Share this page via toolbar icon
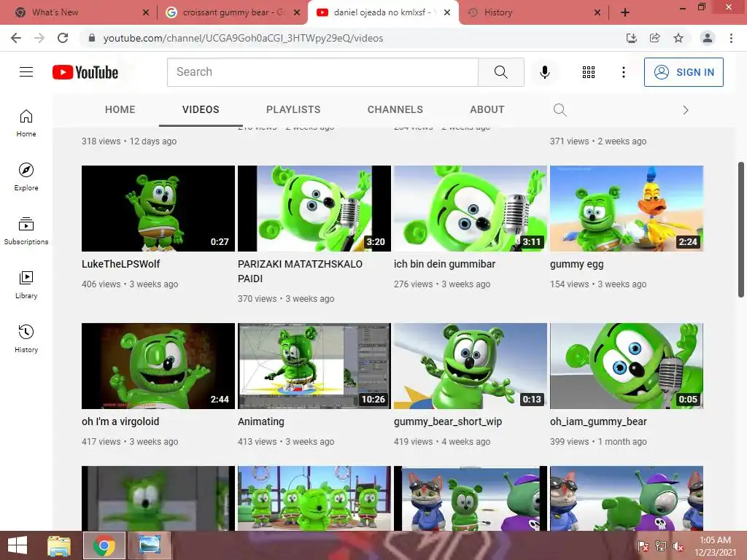The image size is (747, 560). coord(654,38)
